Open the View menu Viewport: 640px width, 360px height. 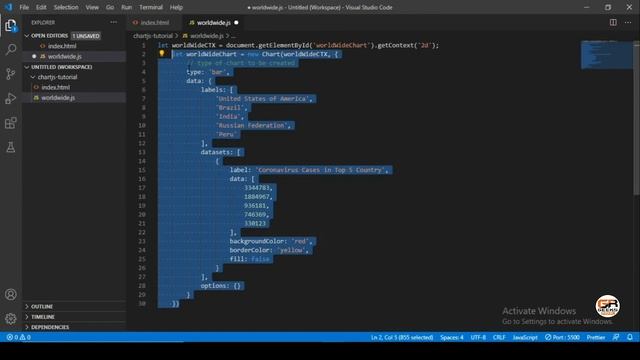point(92,7)
